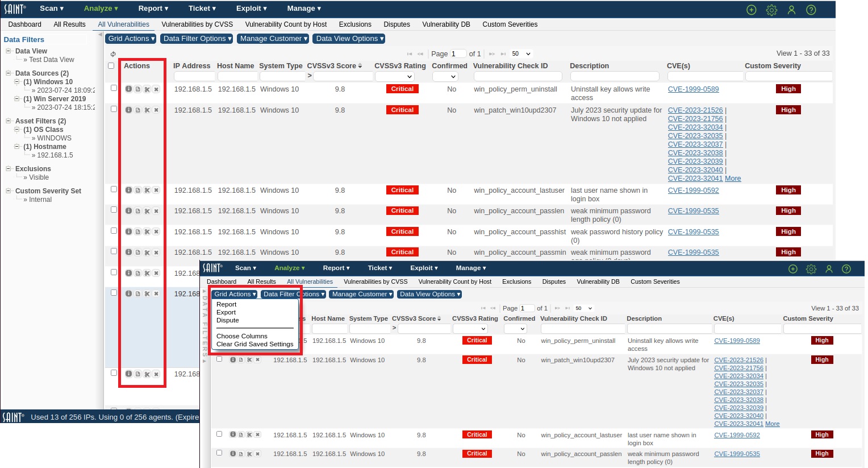The image size is (868, 468).
Task: Choose Export from the Grid Actions menu
Action: [226, 312]
